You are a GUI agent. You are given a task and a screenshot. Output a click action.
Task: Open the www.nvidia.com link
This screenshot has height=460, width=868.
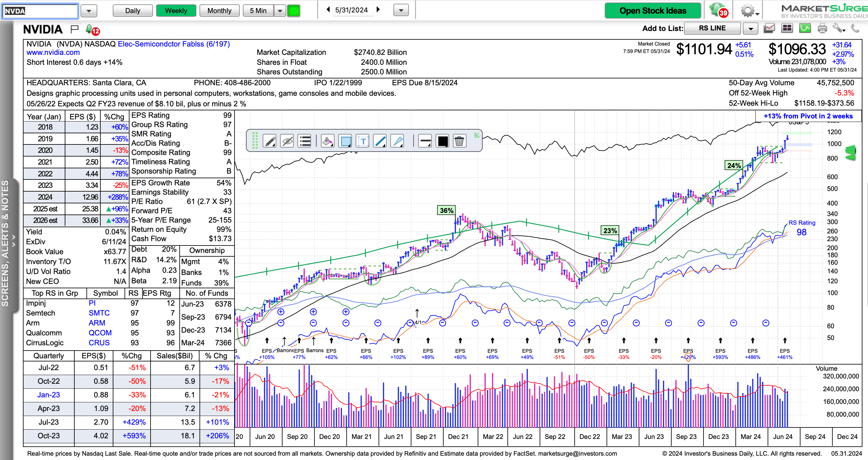tap(53, 53)
